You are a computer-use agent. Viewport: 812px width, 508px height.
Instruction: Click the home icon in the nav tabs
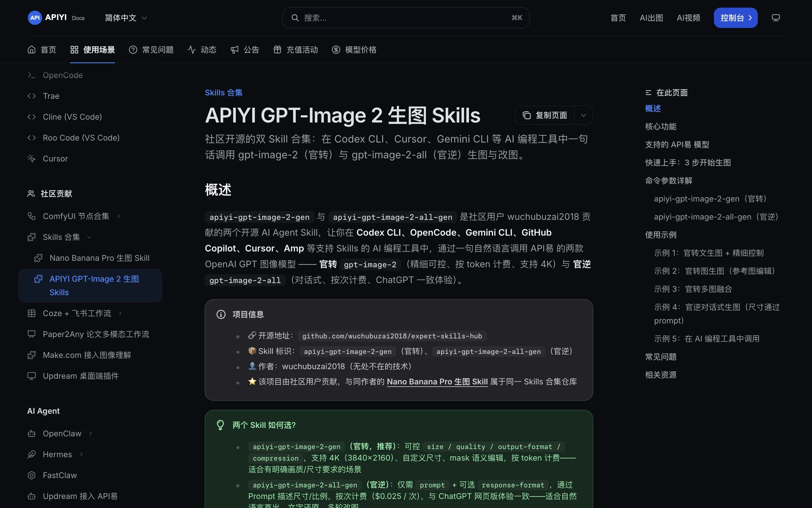(x=31, y=50)
